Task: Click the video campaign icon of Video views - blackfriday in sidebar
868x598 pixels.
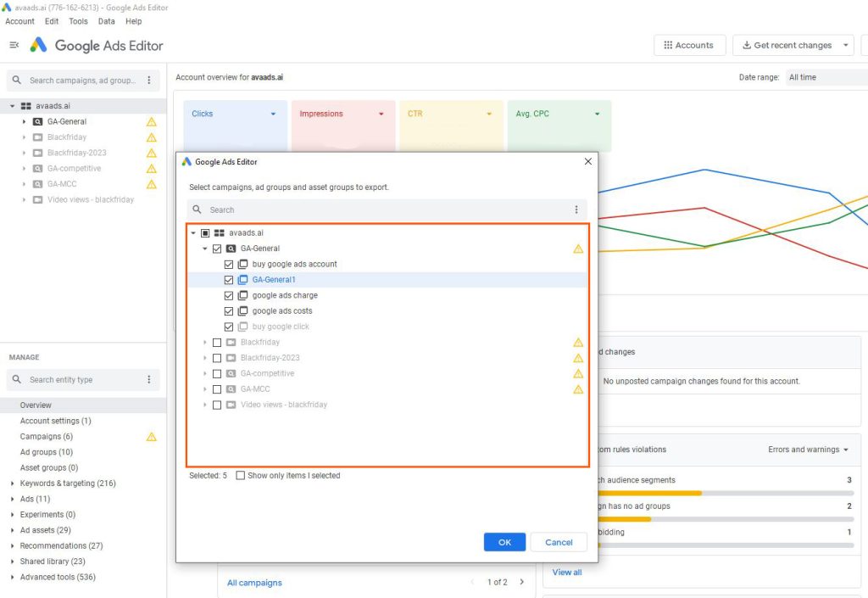Action: [37, 199]
